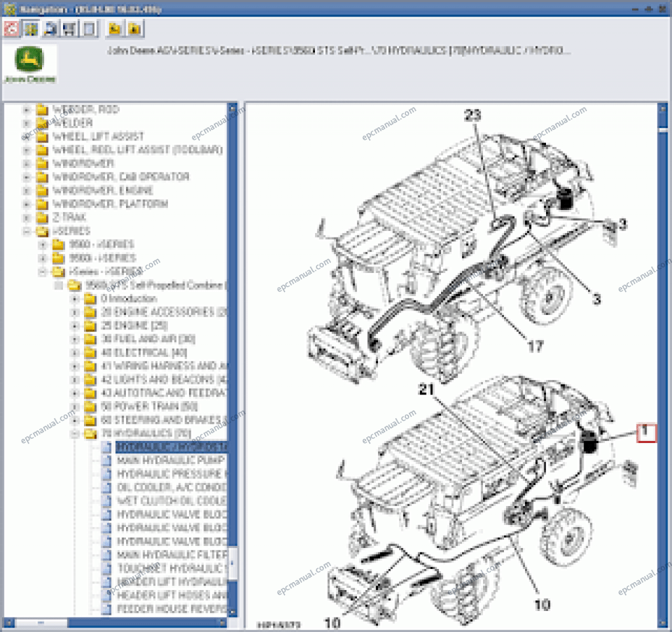Click callout number 21 in diagram

426,389
